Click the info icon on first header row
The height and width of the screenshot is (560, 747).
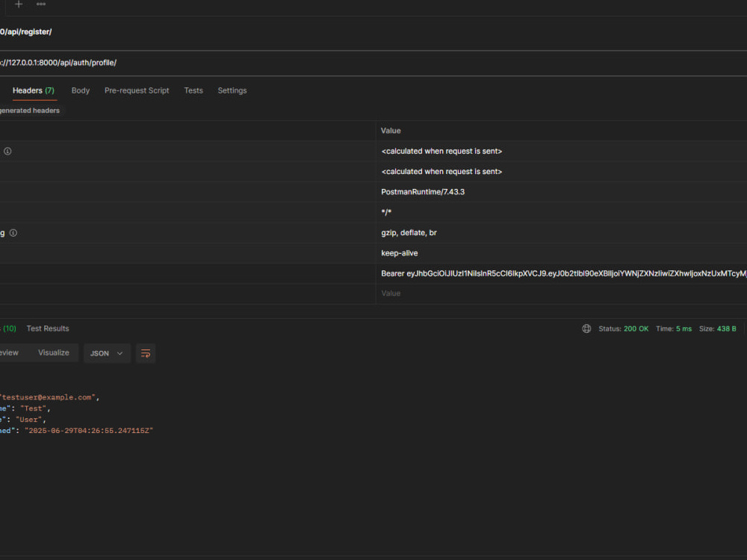pyautogui.click(x=7, y=152)
